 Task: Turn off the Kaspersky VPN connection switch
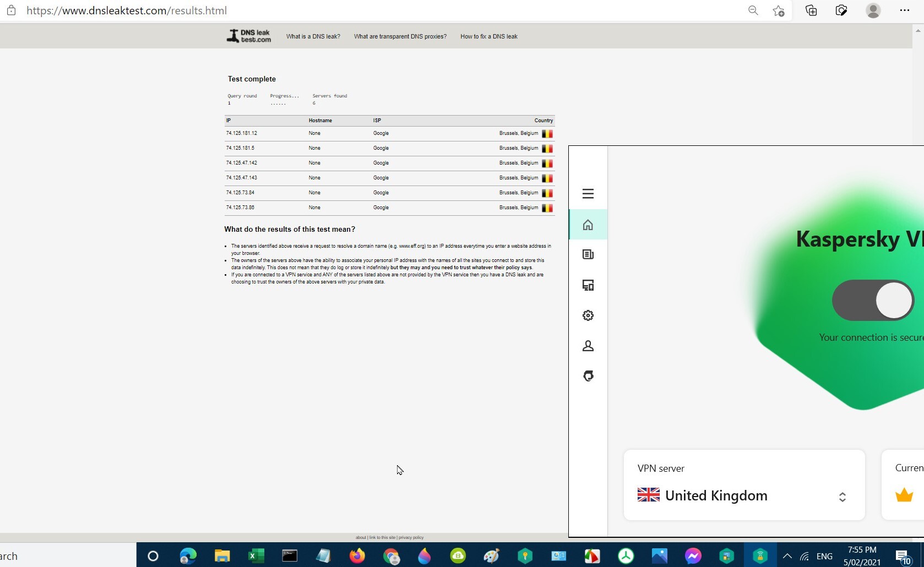[x=873, y=300]
